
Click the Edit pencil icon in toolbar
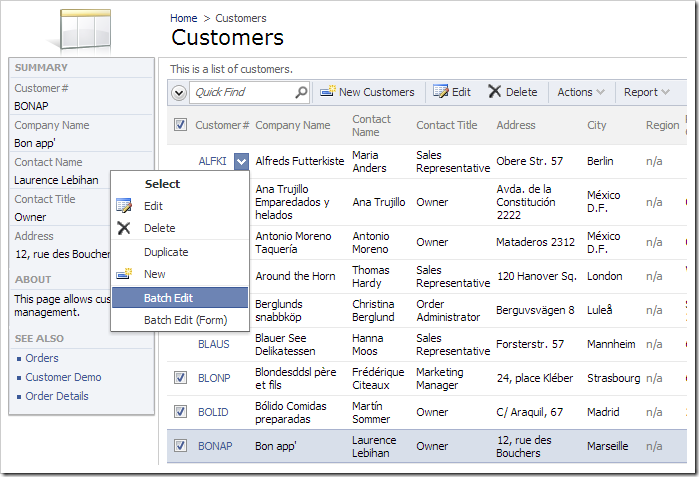coord(440,92)
